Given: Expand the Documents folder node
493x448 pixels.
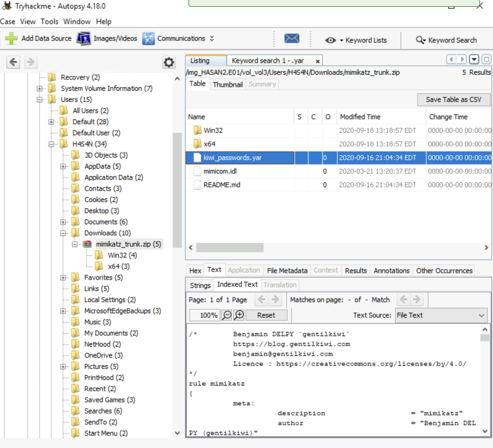Looking at the screenshot, I should pos(63,222).
